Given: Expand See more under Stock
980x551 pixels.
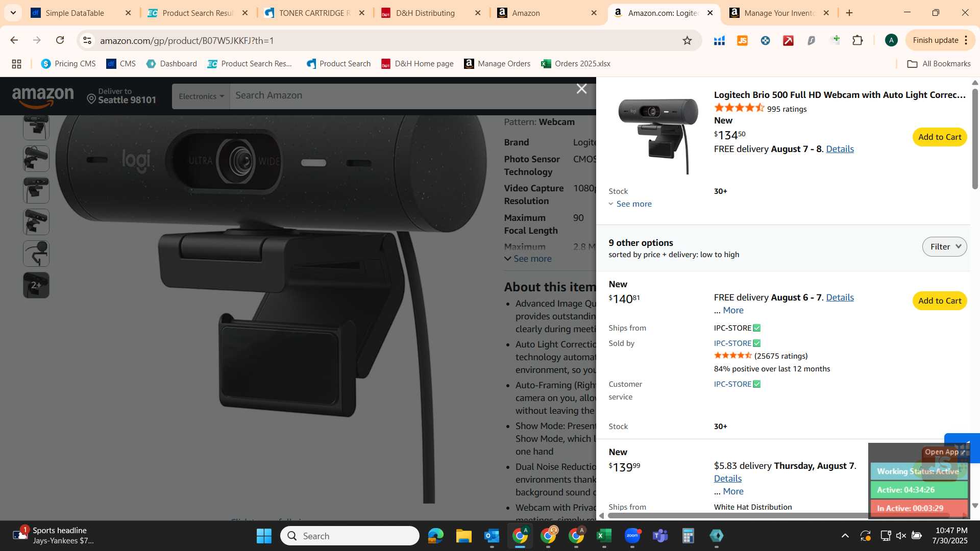Looking at the screenshot, I should coord(630,204).
